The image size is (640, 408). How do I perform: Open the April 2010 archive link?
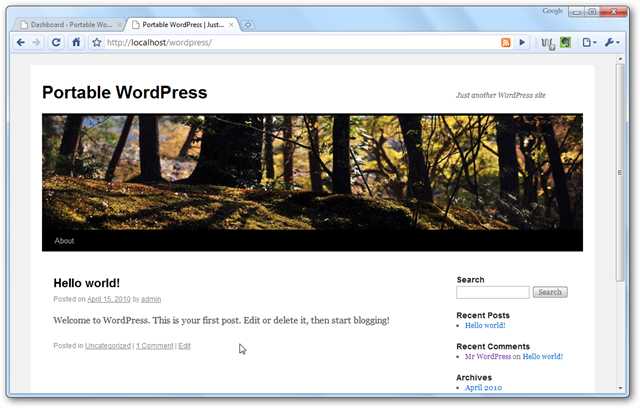(x=483, y=388)
